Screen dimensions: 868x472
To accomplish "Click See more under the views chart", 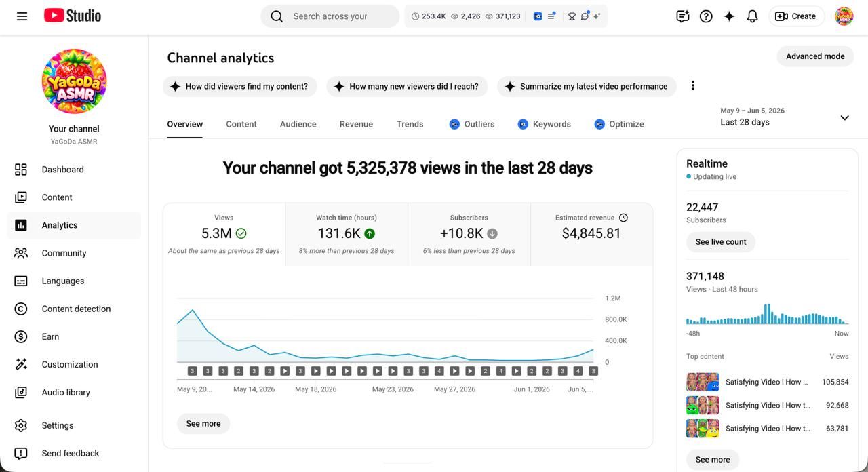I will point(203,424).
